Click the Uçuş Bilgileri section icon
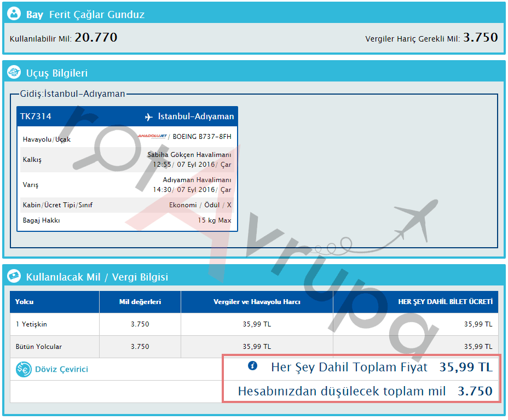Image resolution: width=508 pixels, height=420 pixels. 15,73
